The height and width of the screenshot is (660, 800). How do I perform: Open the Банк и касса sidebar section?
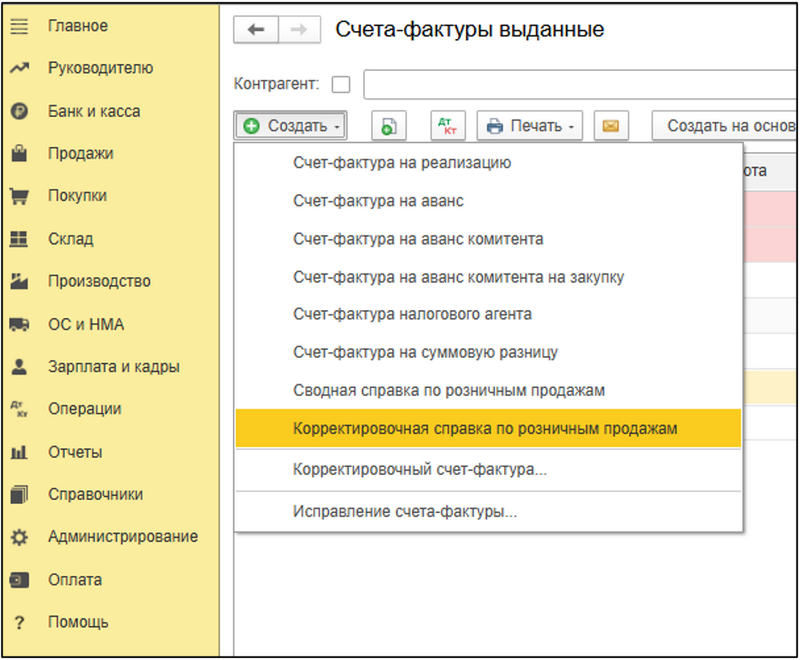(x=93, y=111)
